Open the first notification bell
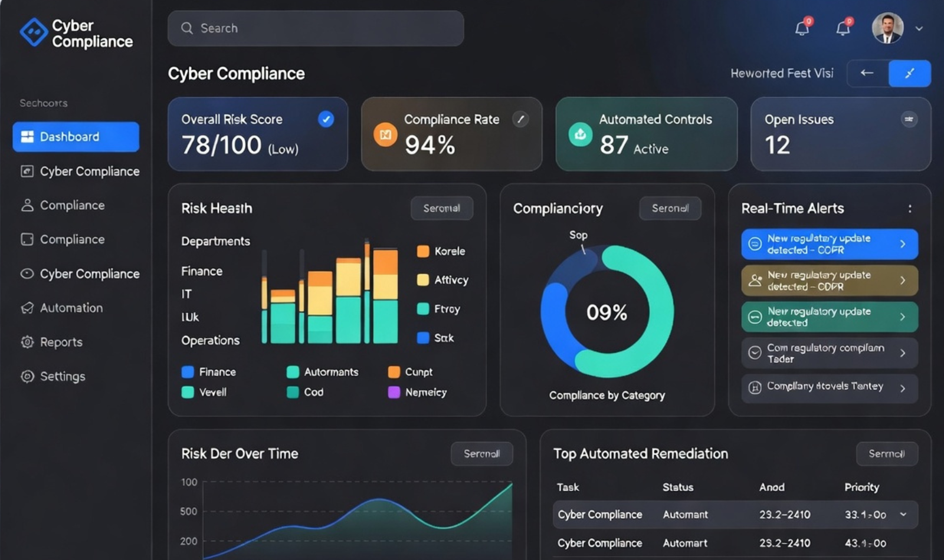The height and width of the screenshot is (560, 944). (x=802, y=28)
